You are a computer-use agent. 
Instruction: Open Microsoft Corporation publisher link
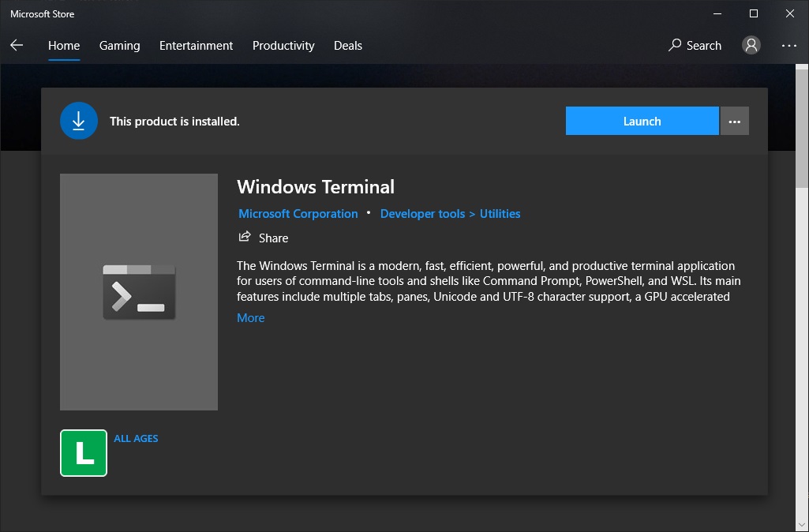tap(298, 214)
